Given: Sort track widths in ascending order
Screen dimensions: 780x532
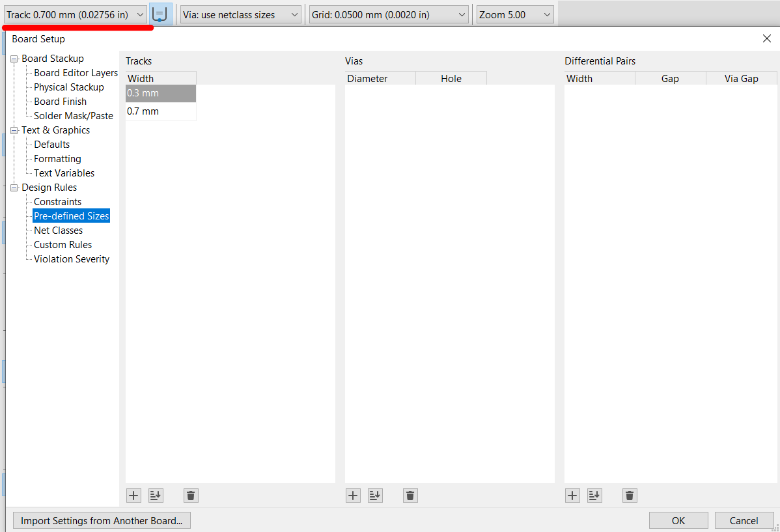Looking at the screenshot, I should (156, 496).
